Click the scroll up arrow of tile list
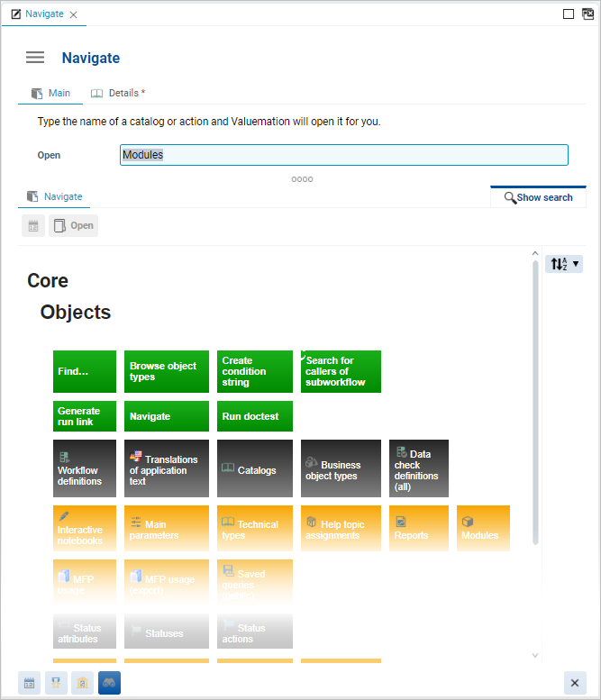The image size is (601, 700). (535, 254)
